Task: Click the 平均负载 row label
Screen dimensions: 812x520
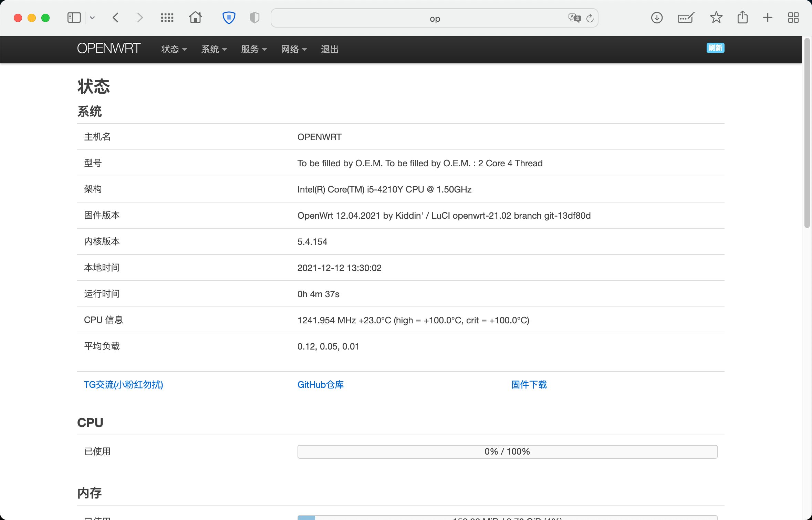Action: [102, 346]
